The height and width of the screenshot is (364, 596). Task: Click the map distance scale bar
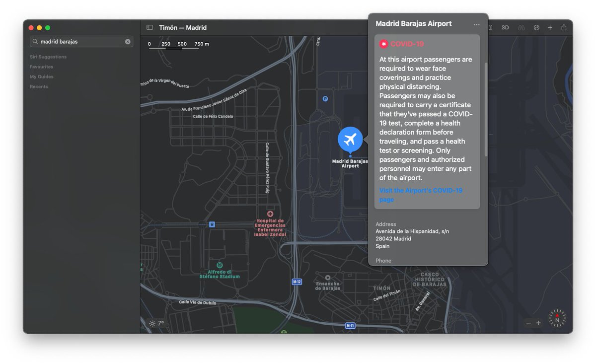[174, 48]
